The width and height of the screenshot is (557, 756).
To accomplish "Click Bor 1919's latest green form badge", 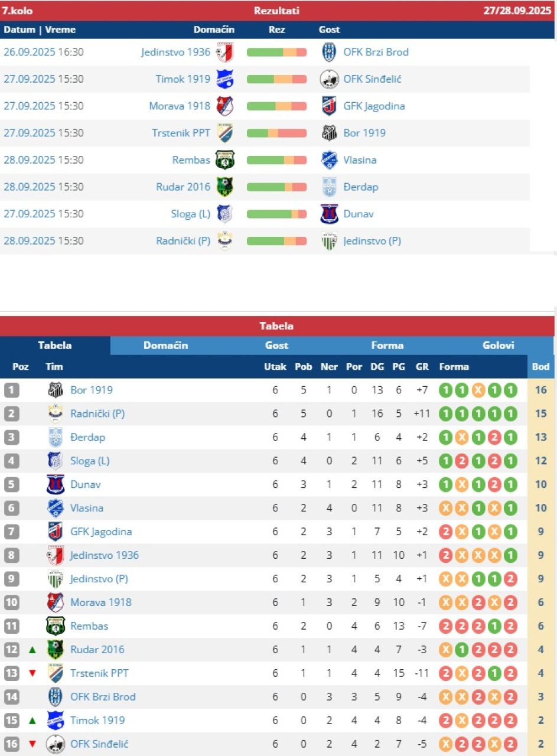I will (x=510, y=390).
